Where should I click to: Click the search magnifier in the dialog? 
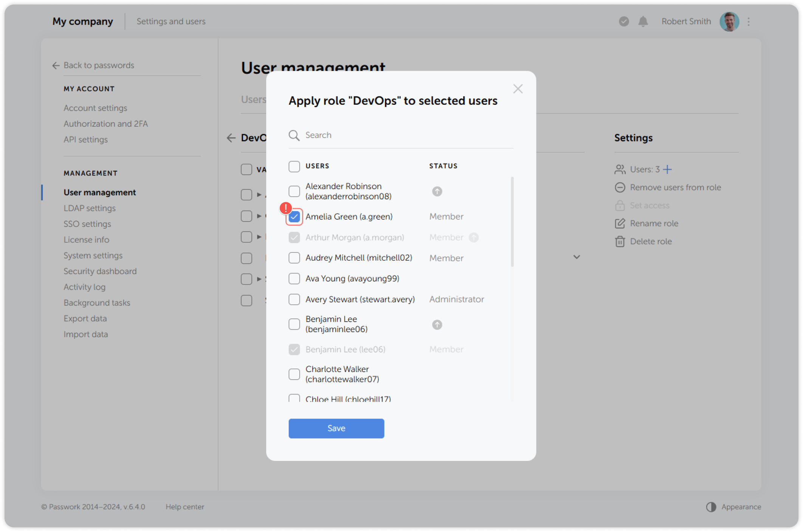tap(294, 135)
